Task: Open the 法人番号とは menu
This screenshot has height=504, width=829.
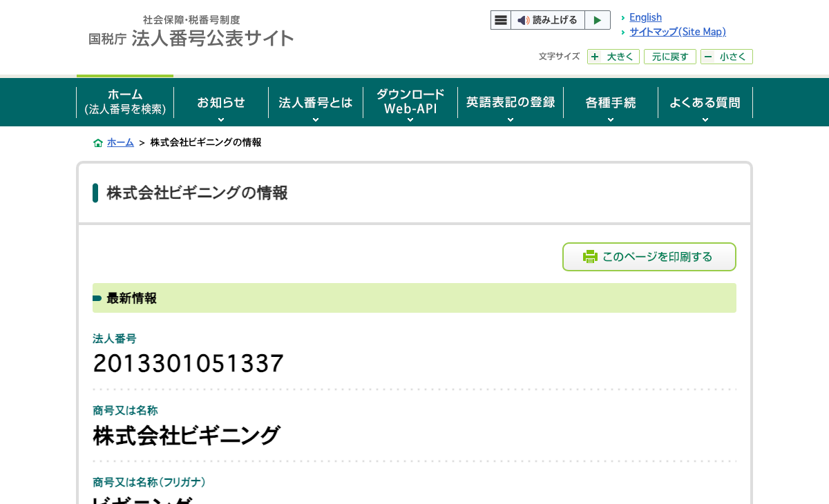Action: click(316, 102)
